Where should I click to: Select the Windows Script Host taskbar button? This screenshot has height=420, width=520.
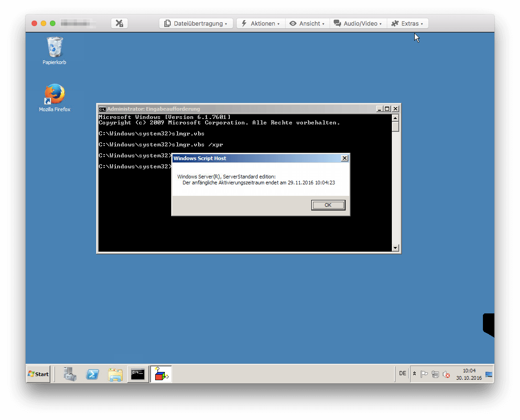pyautogui.click(x=161, y=374)
